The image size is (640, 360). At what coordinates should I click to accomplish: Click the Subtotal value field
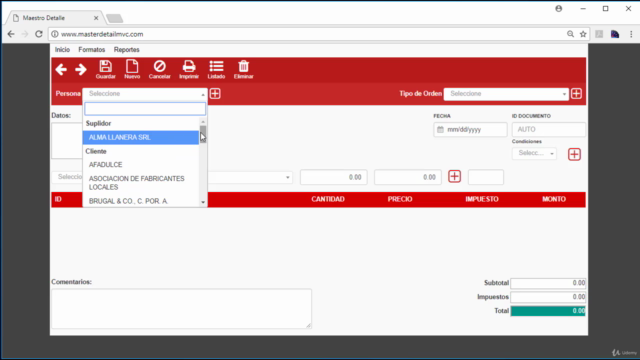(548, 283)
